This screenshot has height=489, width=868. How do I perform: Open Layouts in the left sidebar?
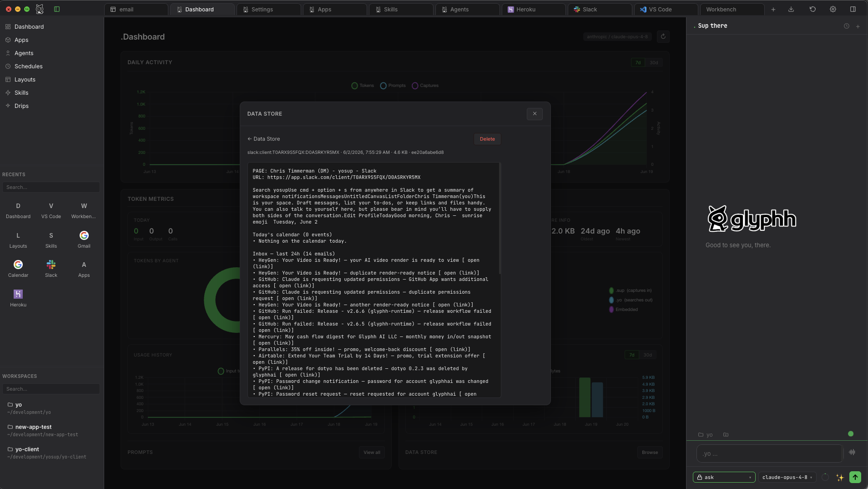click(x=25, y=80)
